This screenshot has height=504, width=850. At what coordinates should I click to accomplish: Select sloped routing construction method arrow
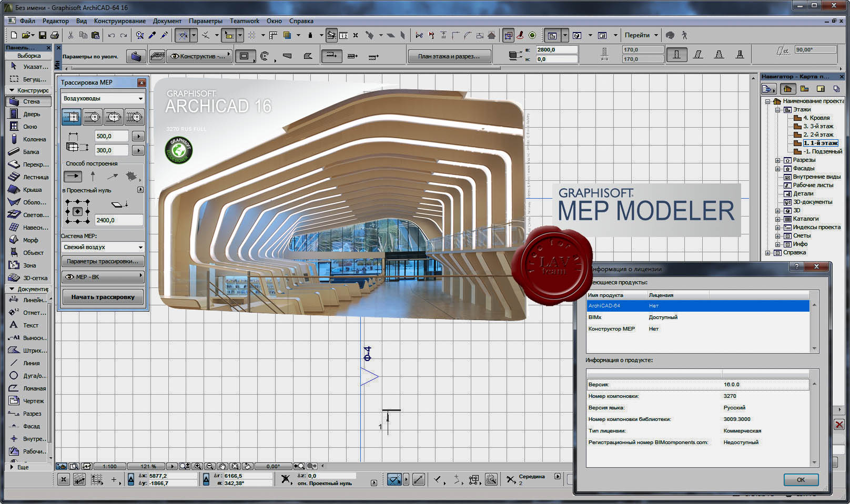tap(112, 176)
